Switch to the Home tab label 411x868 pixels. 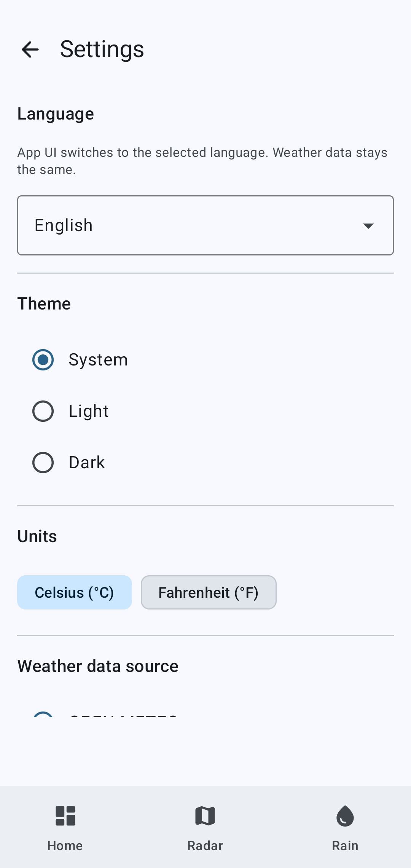65,846
